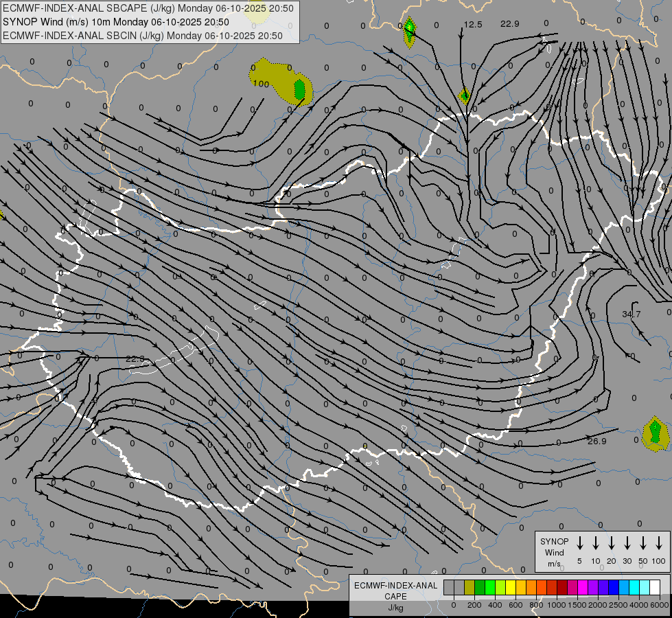Click the wind arrow above the 20 label

tap(612, 543)
